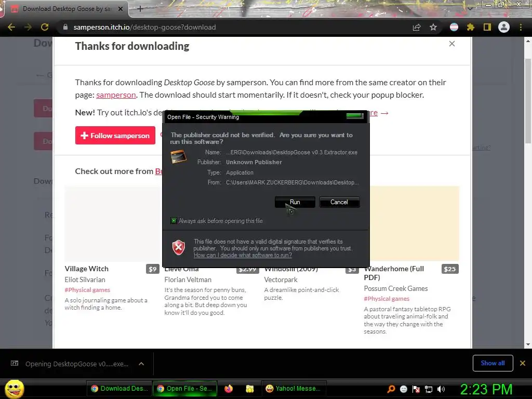Bookmark this page with the star icon
The width and height of the screenshot is (532, 399).
pos(433,27)
